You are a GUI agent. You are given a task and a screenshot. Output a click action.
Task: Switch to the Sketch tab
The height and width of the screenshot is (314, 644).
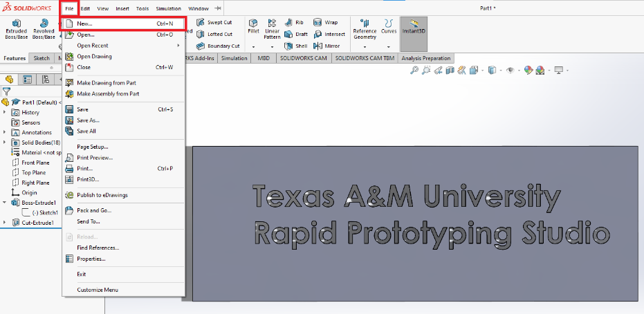pyautogui.click(x=42, y=58)
